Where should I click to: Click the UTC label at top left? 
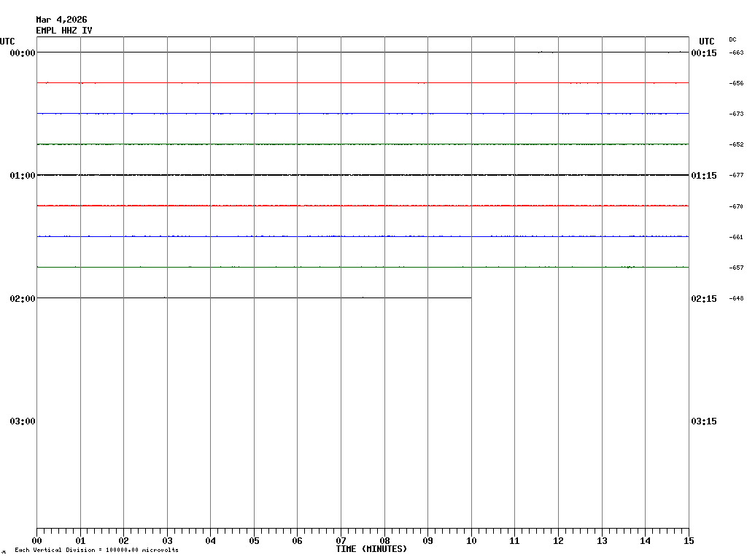click(x=7, y=42)
